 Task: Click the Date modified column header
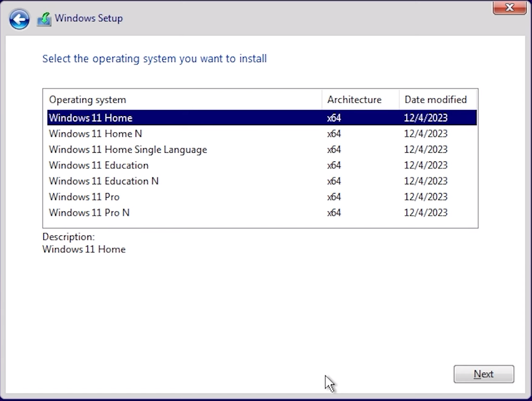(436, 100)
